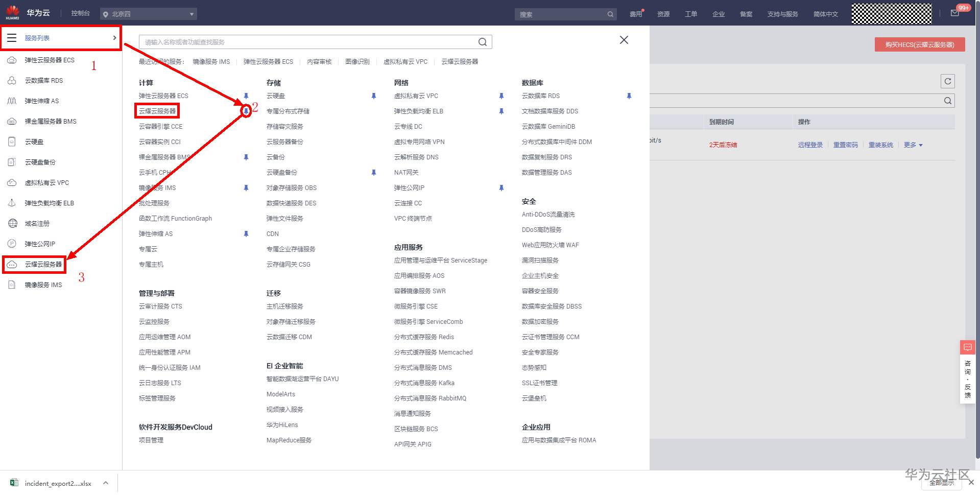Toggle pin for 云耀云服务器

point(246,111)
